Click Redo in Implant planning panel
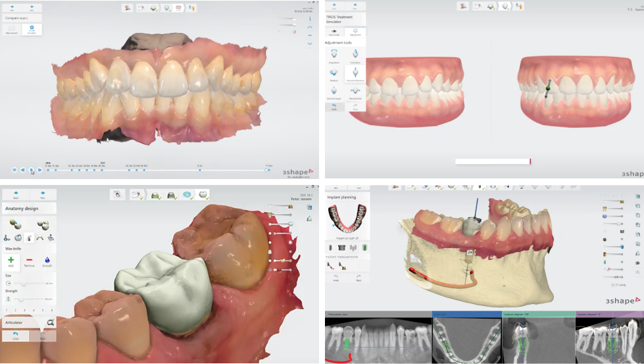 pos(359,278)
